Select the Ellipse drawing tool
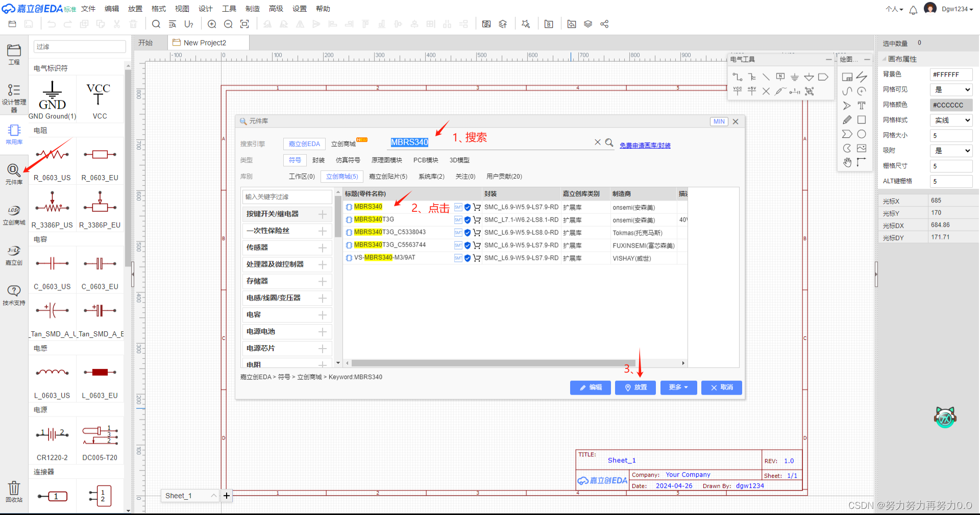 pyautogui.click(x=862, y=134)
